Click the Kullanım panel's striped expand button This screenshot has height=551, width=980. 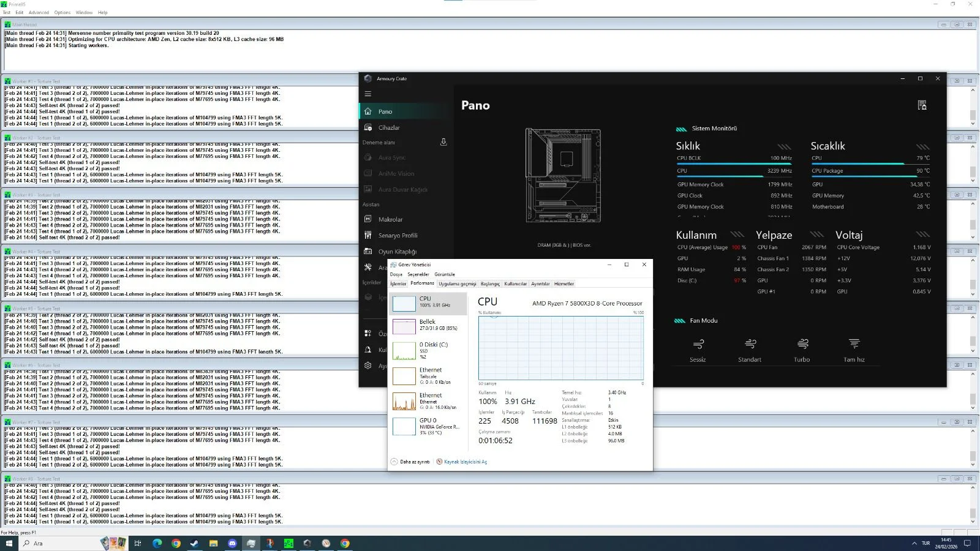click(737, 234)
